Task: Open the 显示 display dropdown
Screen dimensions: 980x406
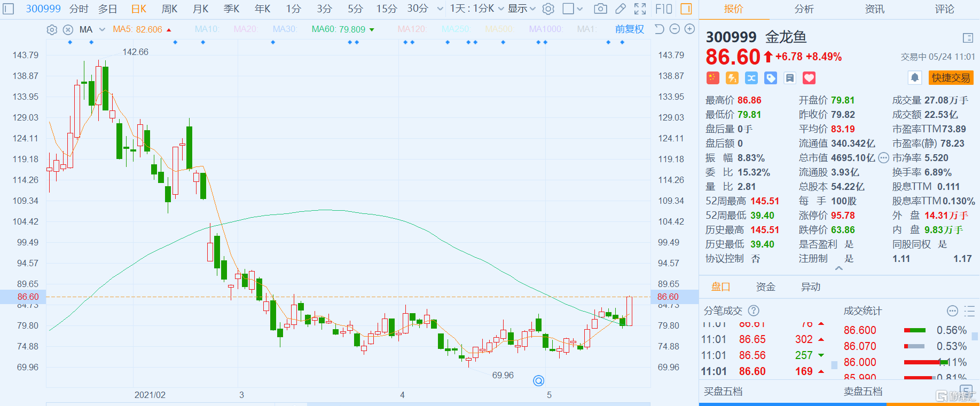Action: (x=521, y=9)
